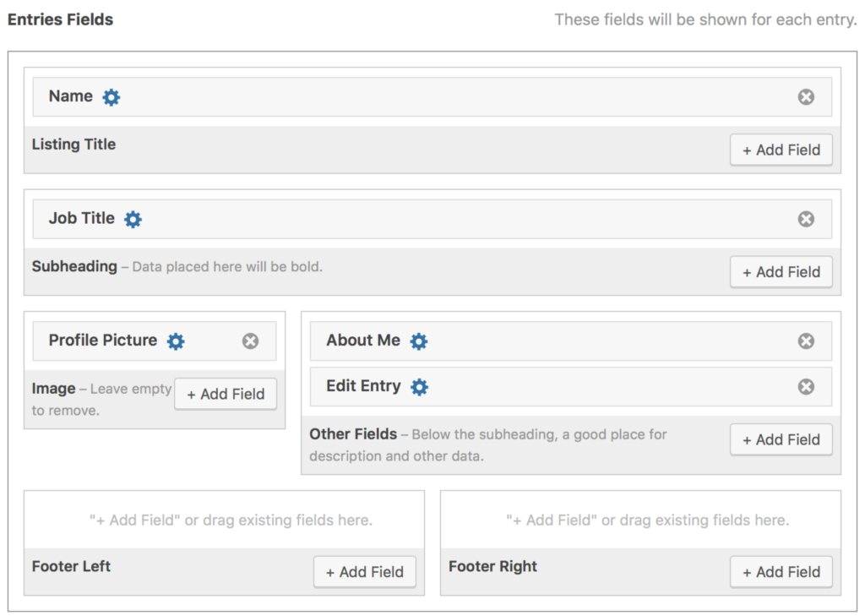Click the Subheading zone label
The width and height of the screenshot is (865, 616).
[x=74, y=267]
